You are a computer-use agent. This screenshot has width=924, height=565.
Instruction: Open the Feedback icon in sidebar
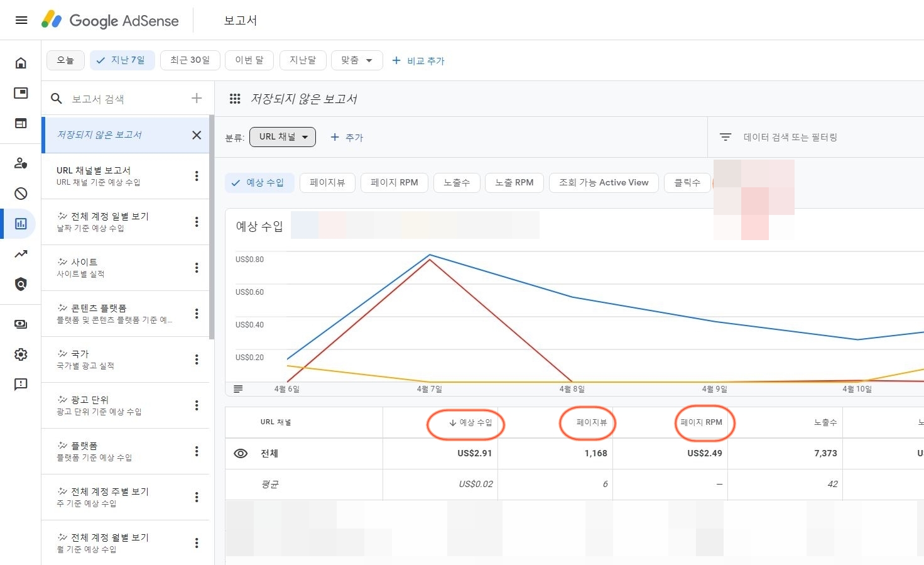click(21, 385)
